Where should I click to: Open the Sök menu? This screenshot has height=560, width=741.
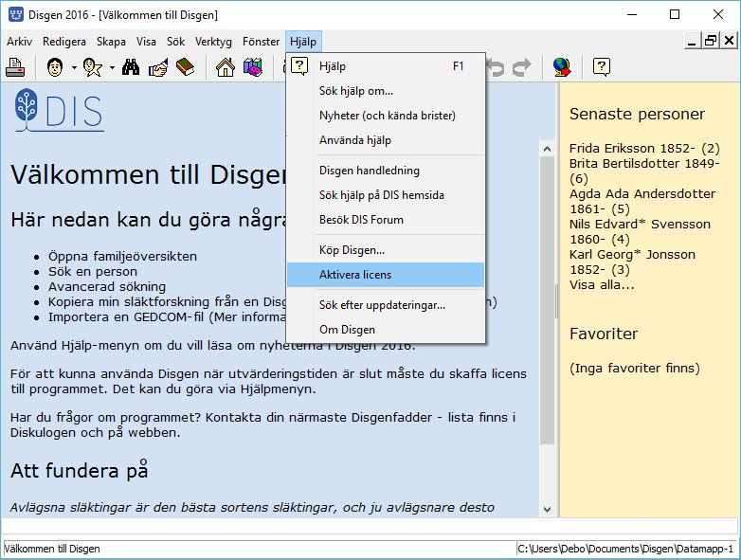(176, 42)
